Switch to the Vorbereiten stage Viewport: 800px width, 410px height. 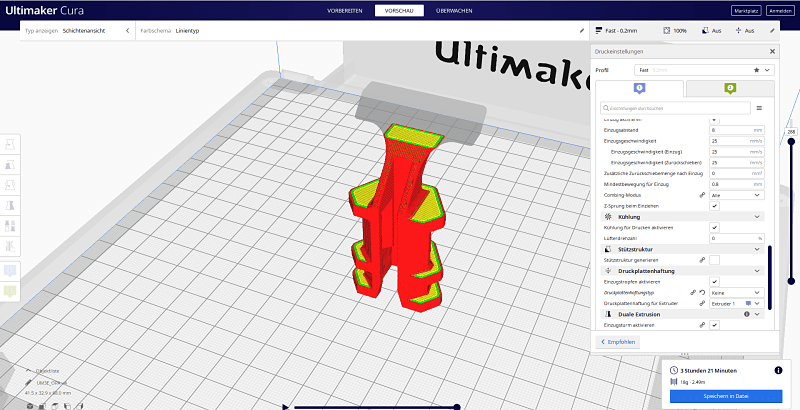click(345, 11)
